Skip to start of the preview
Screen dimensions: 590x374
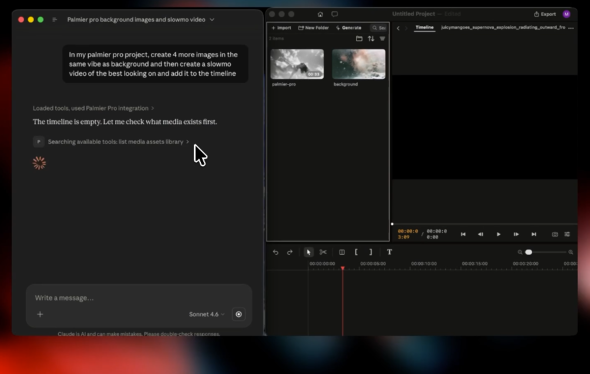[x=463, y=234]
